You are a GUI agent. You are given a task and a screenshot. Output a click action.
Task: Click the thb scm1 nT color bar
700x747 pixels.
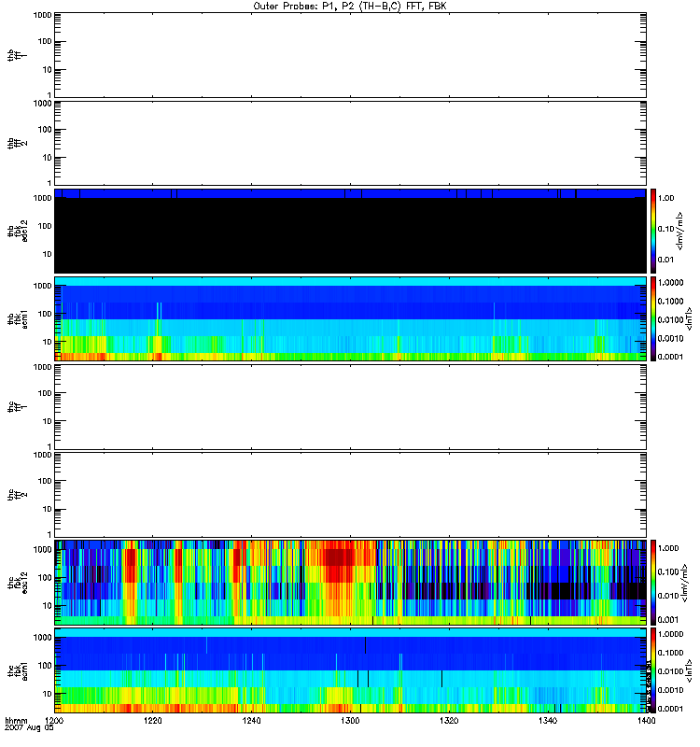point(656,318)
